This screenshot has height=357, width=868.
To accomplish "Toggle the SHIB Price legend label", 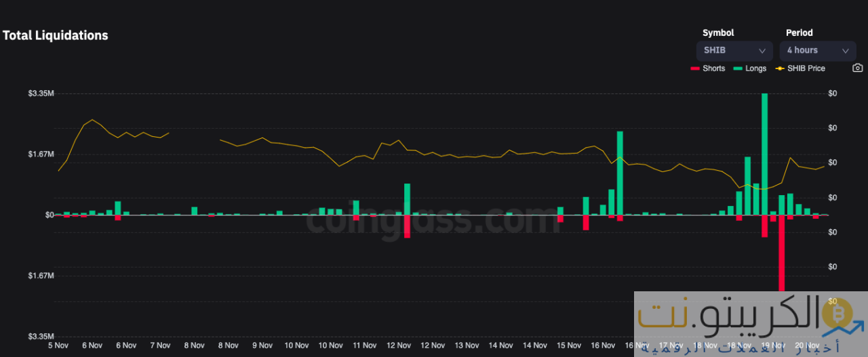I will [806, 68].
